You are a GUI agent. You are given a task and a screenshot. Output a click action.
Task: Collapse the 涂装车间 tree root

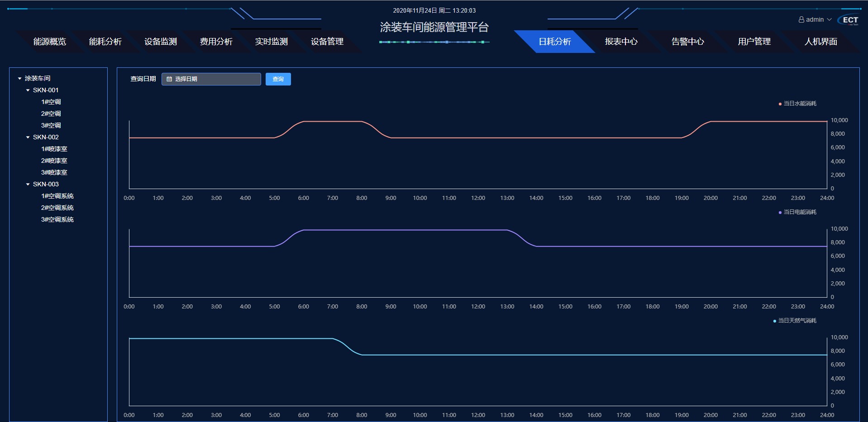click(x=20, y=79)
